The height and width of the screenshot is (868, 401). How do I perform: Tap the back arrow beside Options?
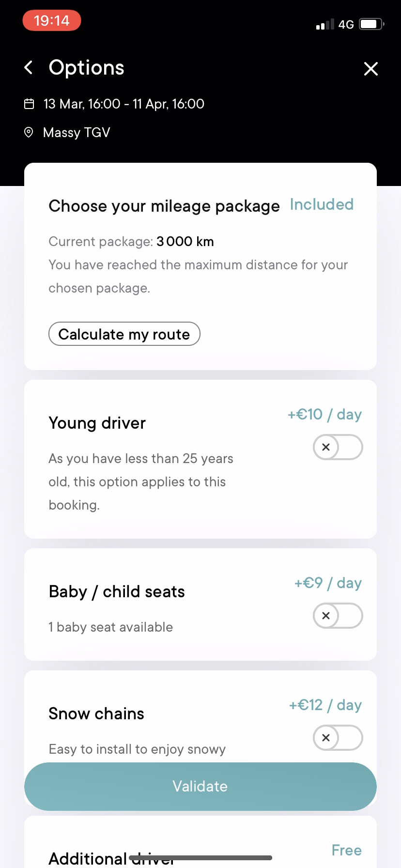pyautogui.click(x=29, y=68)
